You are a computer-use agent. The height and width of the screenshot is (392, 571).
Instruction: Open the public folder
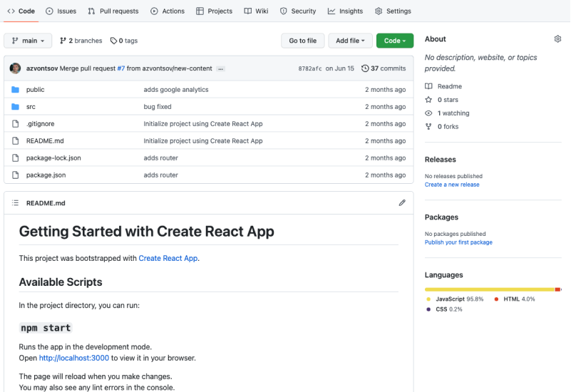[x=36, y=90]
